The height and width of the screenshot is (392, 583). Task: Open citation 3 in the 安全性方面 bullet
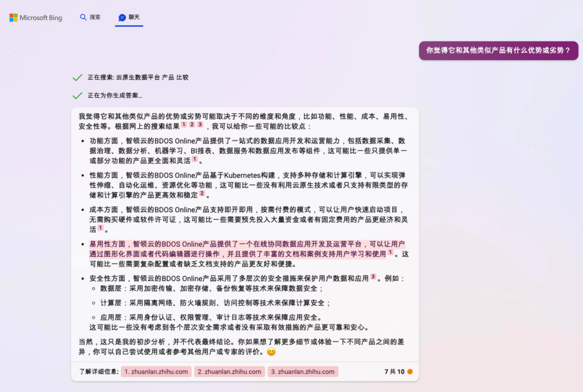pos(373,277)
